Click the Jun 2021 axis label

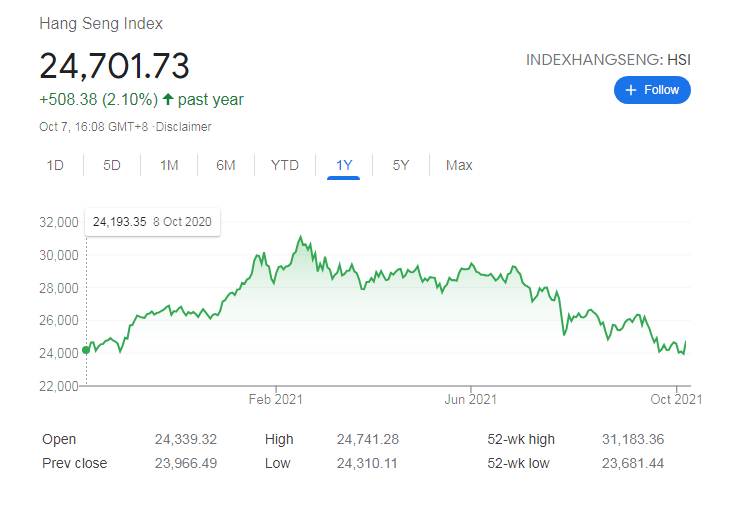click(x=470, y=400)
